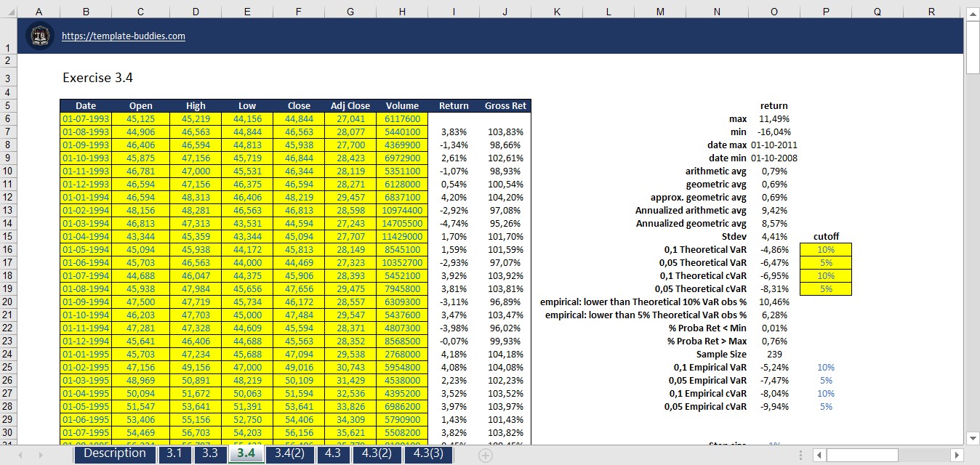Select date max cell 01-10-2011

[x=774, y=145]
